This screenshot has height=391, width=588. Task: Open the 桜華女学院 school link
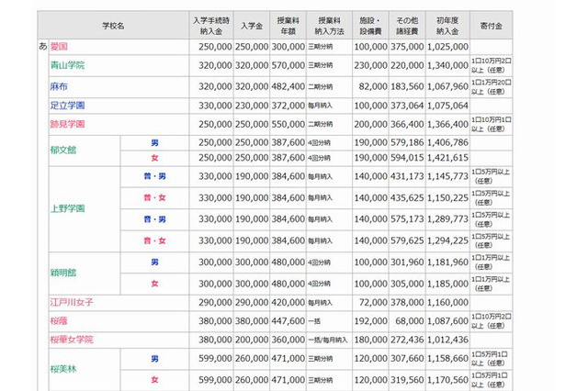point(72,340)
